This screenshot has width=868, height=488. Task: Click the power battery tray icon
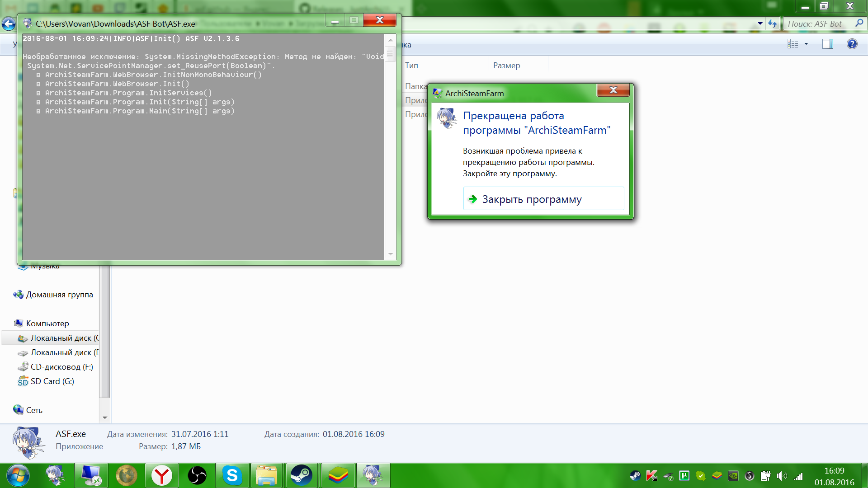(765, 475)
